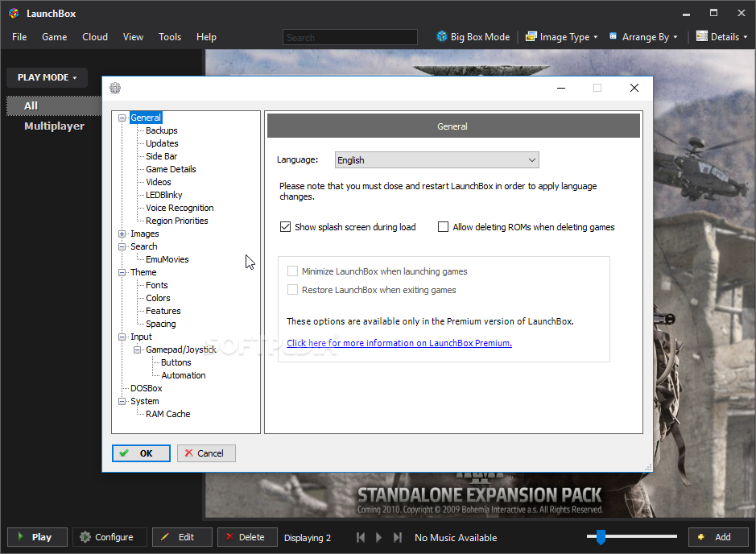Select Spacing under Theme
The image size is (756, 554).
click(161, 324)
